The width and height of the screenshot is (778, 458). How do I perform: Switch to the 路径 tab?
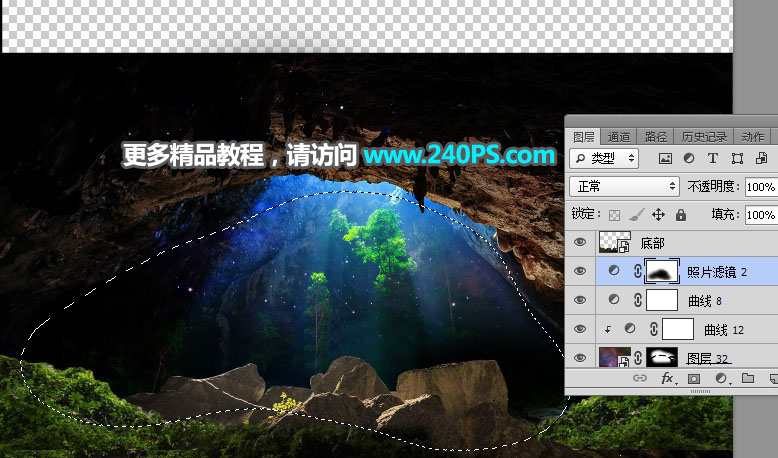click(655, 136)
